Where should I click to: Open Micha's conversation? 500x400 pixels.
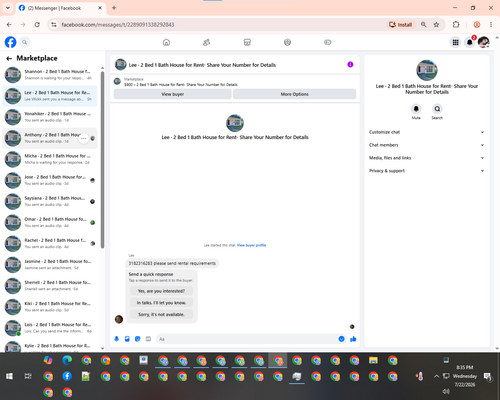[50, 159]
